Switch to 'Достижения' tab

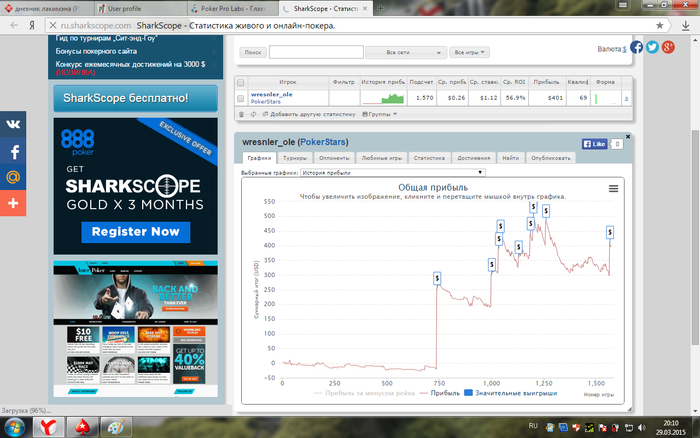point(473,158)
